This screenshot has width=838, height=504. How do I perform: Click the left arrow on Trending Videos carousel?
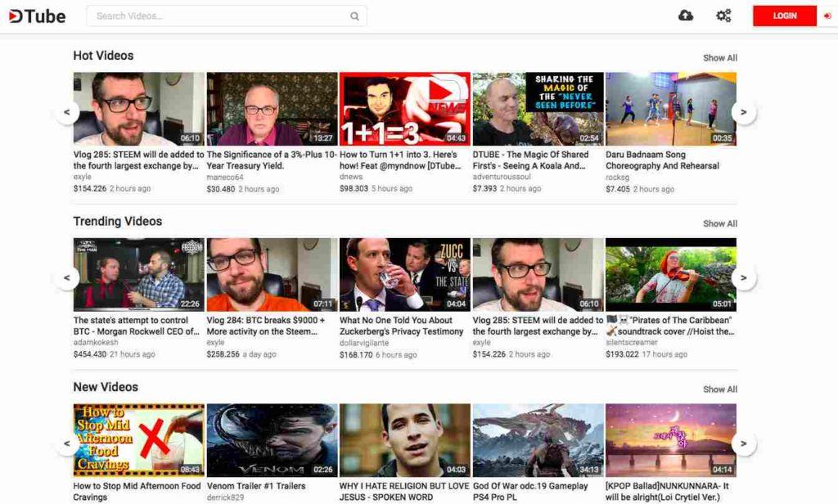66,277
